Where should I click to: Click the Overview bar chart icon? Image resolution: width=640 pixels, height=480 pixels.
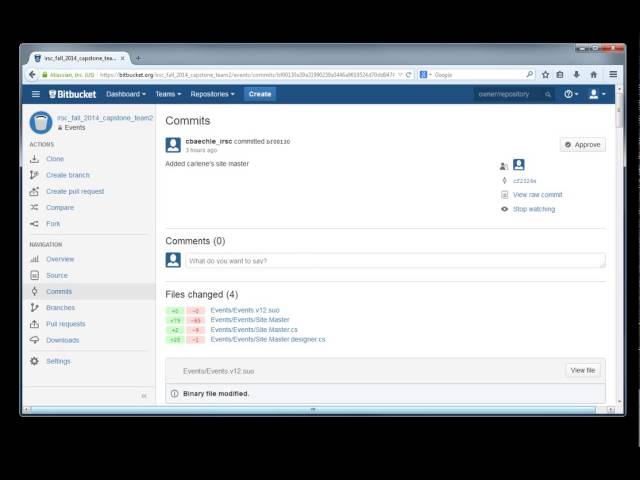pos(34,259)
